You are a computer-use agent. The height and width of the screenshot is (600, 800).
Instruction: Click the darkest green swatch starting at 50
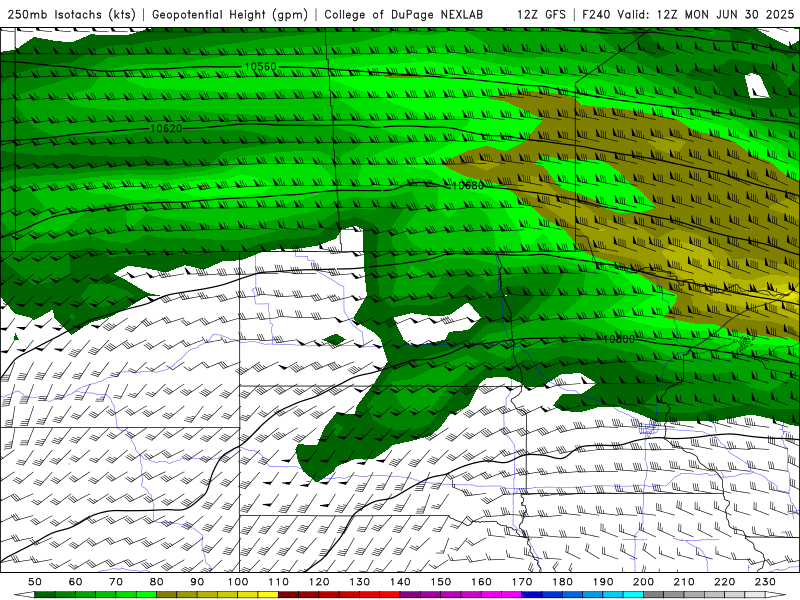(45, 595)
